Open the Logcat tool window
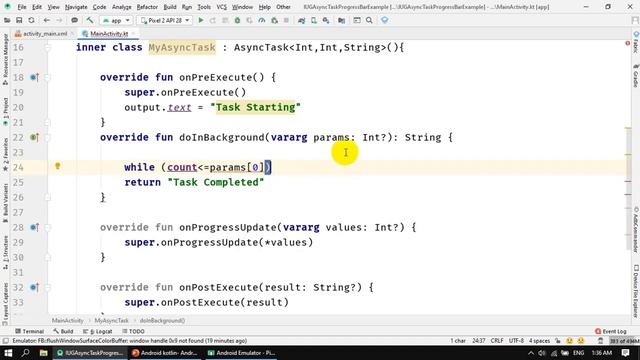This screenshot has height=360, width=640. 98,331
